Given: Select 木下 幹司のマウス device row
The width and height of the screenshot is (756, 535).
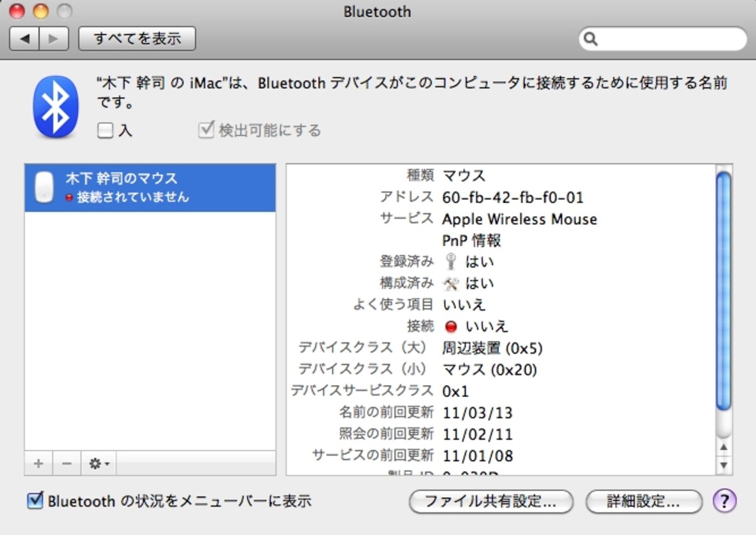Looking at the screenshot, I should click(150, 188).
